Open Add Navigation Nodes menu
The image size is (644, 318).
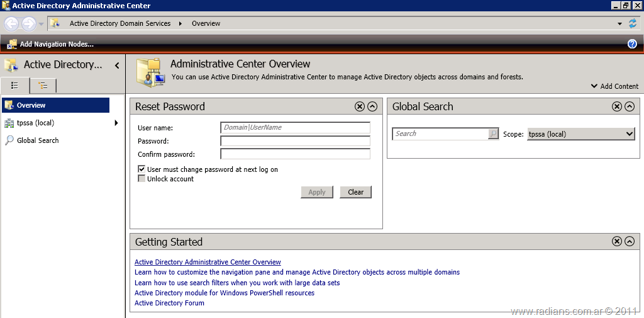coord(50,44)
